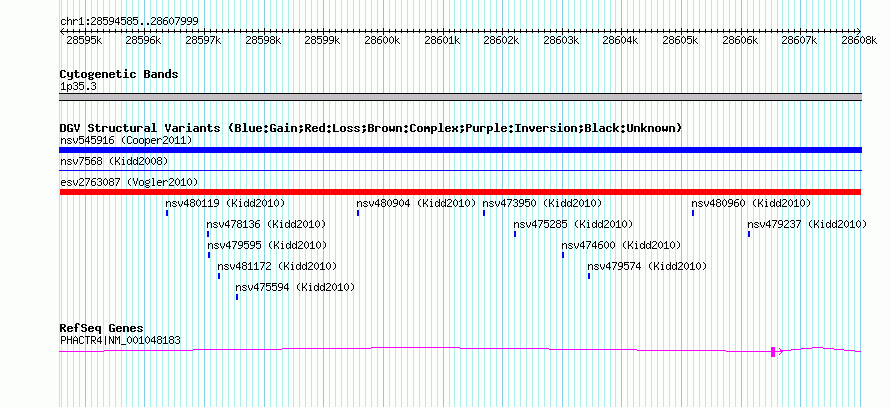The width and height of the screenshot is (890, 407).
Task: Click the nsv7568 (Kidd2008) label
Action: pos(114,162)
